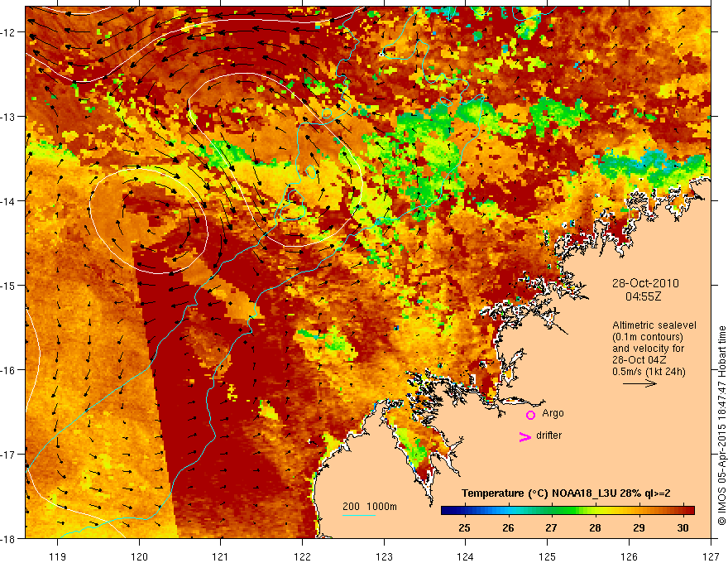Click 'Altimetric sealevel' description line

click(654, 325)
